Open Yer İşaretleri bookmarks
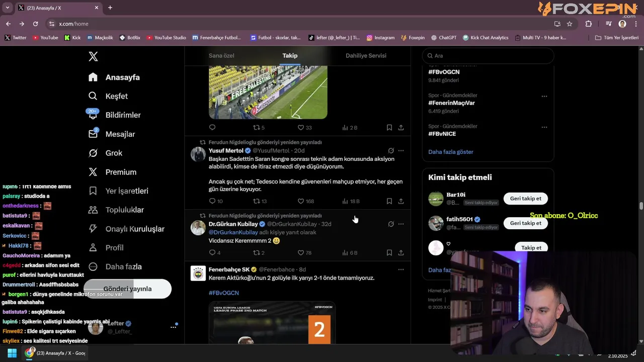The image size is (644, 362). pyautogui.click(x=118, y=191)
